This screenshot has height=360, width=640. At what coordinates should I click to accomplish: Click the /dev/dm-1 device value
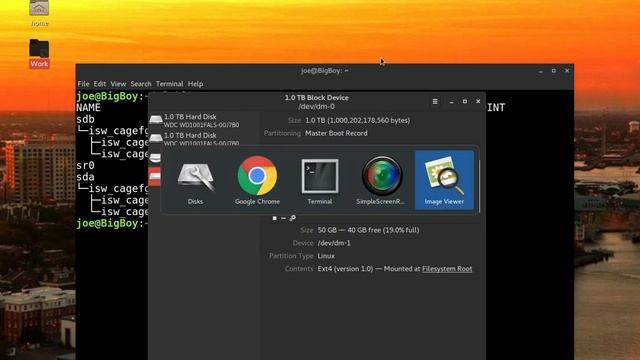point(334,243)
